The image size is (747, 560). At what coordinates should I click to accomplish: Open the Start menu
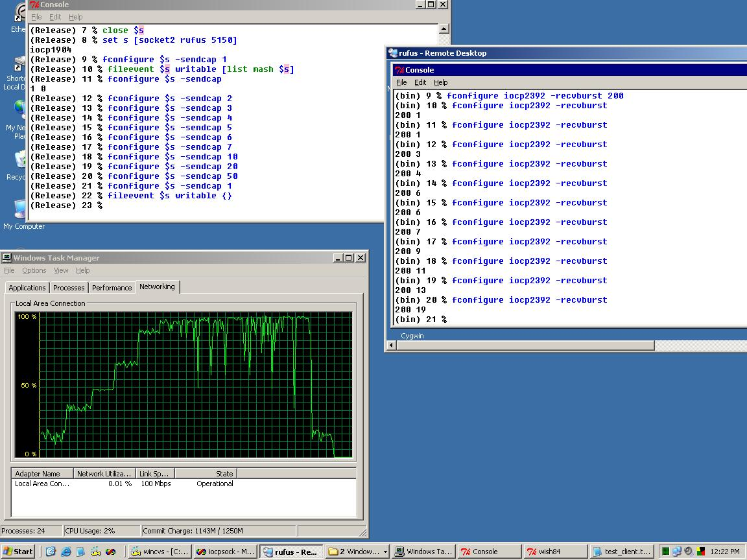(18, 552)
